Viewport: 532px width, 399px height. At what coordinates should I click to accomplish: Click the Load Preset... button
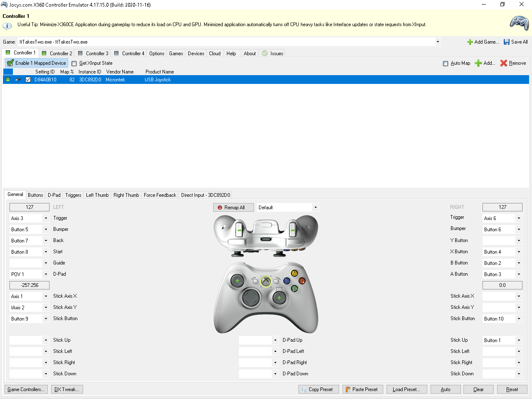tap(406, 389)
